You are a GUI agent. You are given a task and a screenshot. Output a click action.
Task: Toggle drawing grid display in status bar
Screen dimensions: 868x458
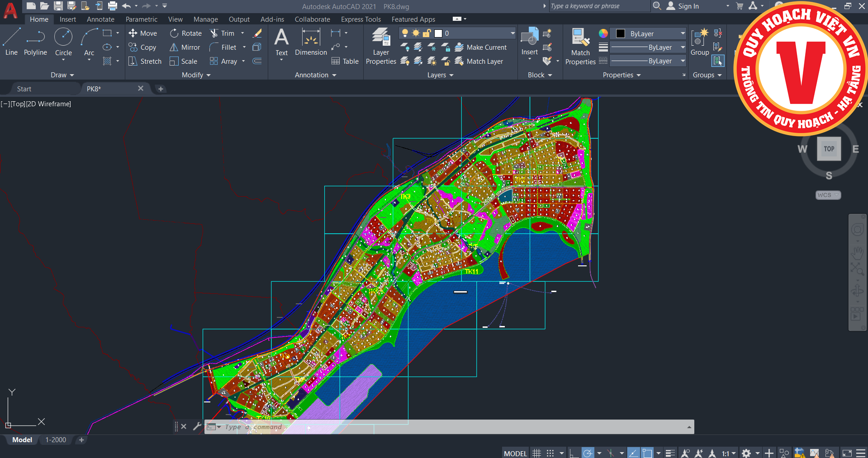click(536, 453)
